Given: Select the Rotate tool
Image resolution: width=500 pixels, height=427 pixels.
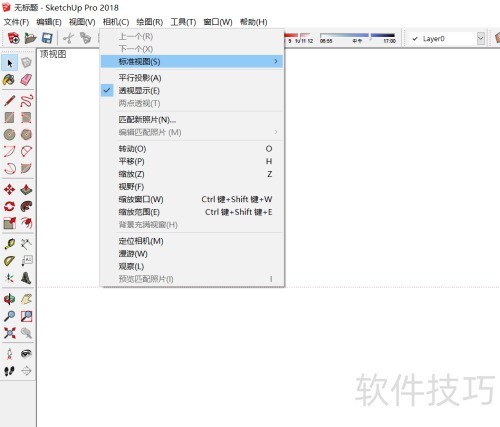Looking at the screenshot, I should 10,206.
